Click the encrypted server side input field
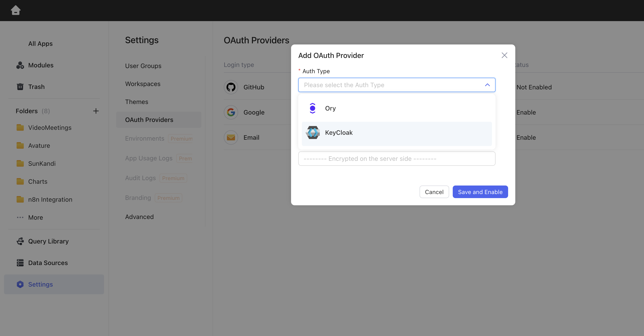 [396, 159]
